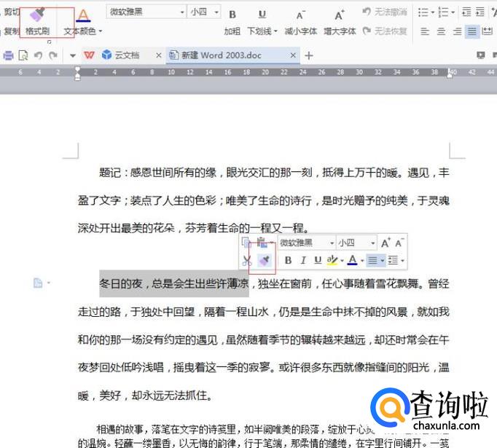The width and height of the screenshot is (497, 448).
Task: Click the highlighted text 冬日的夜，总是会生出些许薄凉
Action: [x=174, y=283]
